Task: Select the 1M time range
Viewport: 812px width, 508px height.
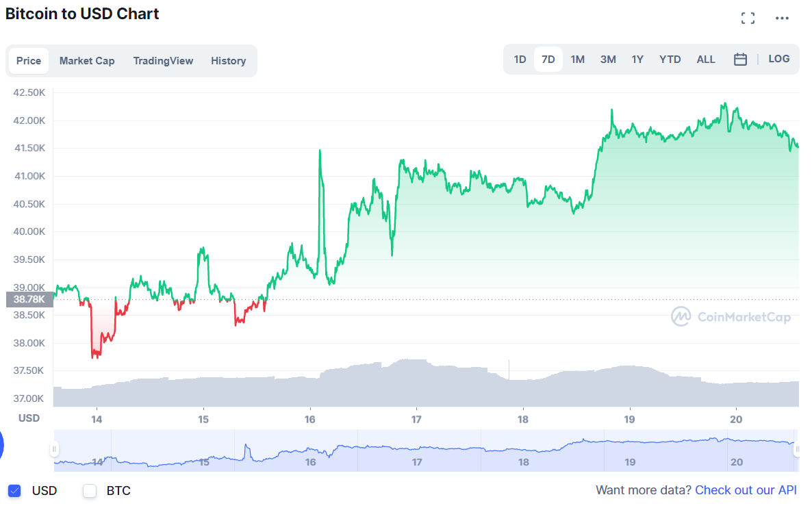Action: [577, 59]
